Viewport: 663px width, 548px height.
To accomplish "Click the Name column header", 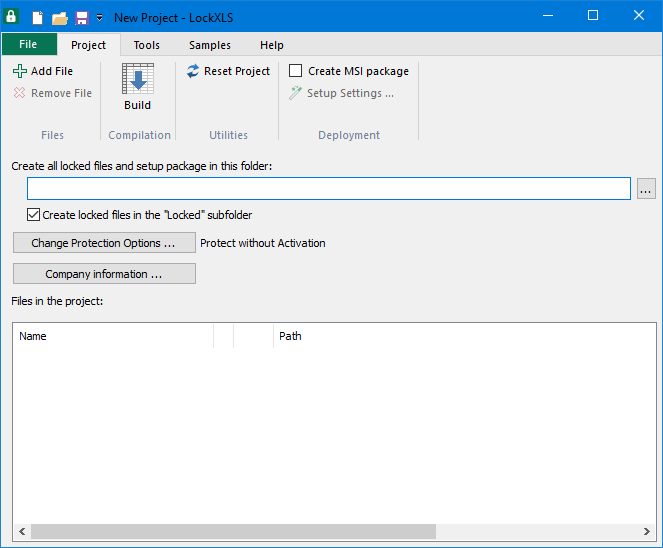I will (113, 336).
